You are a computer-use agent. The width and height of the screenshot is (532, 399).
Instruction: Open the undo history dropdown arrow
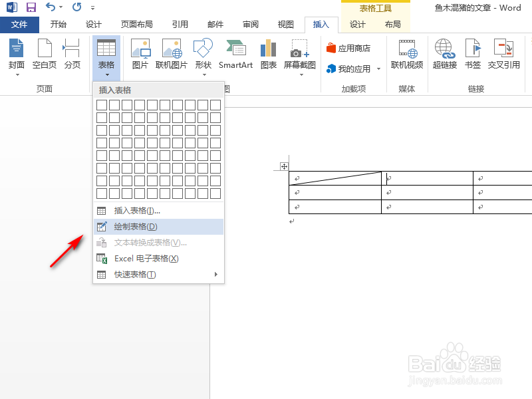pos(61,7)
